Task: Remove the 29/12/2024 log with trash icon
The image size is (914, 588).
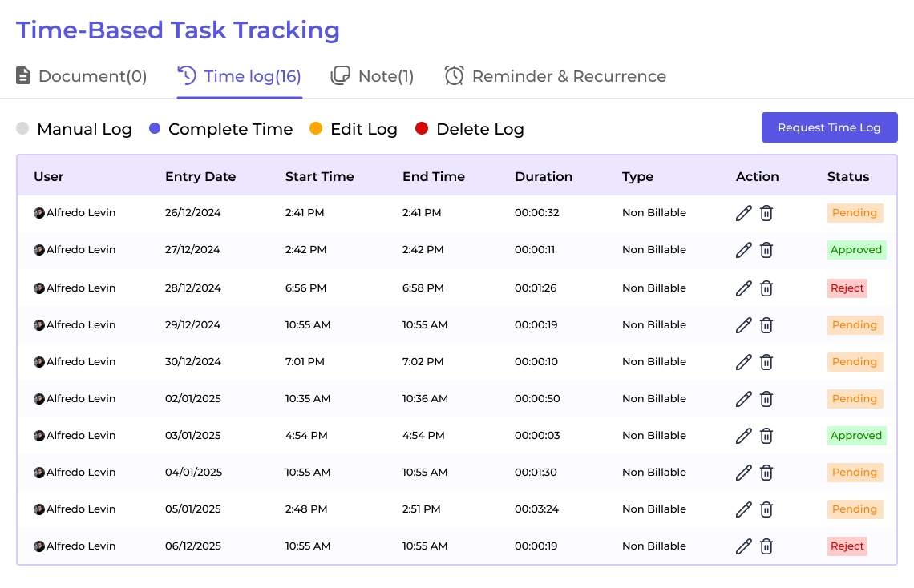Action: (x=766, y=325)
